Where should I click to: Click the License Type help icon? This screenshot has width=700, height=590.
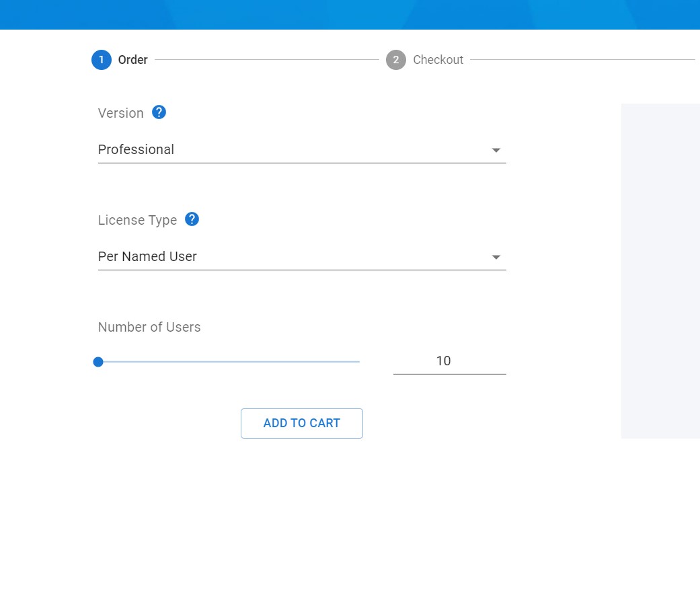point(192,219)
